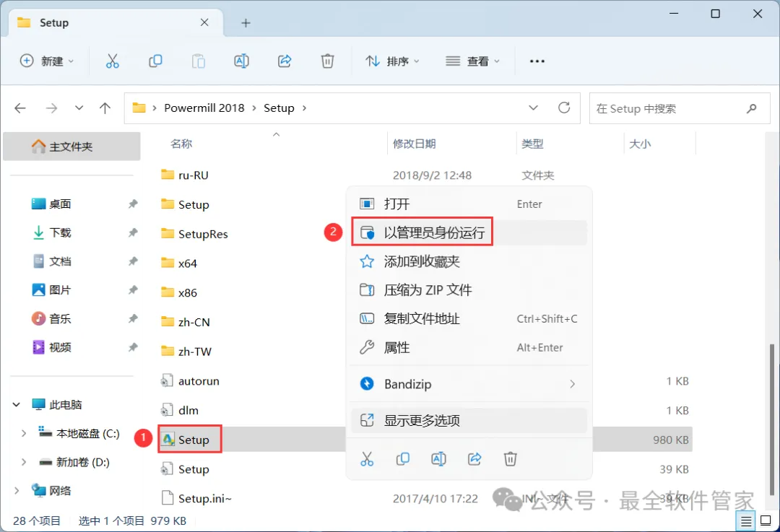780x532 pixels.
Task: Open the 排序 sort dropdown
Action: tap(392, 61)
